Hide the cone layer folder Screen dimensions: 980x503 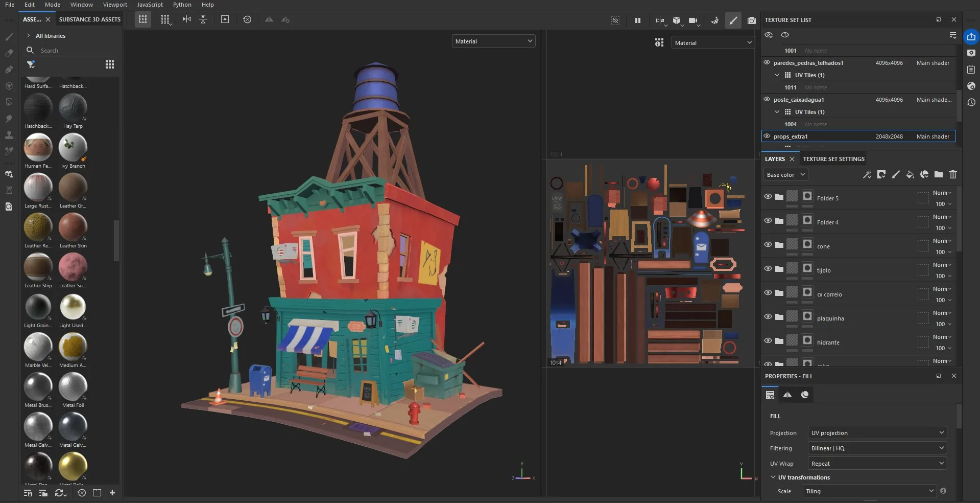coord(768,245)
